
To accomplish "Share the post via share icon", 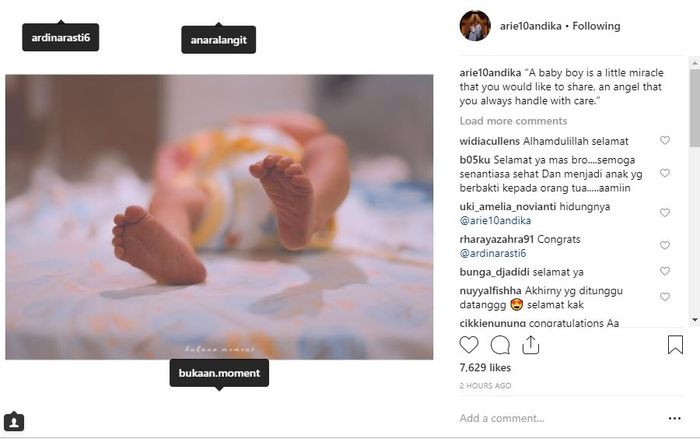I will click(x=531, y=345).
